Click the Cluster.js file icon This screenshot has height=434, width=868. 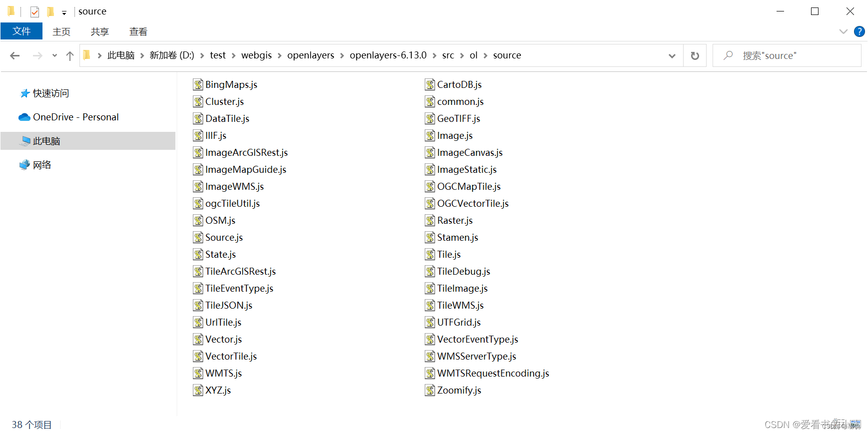(198, 101)
